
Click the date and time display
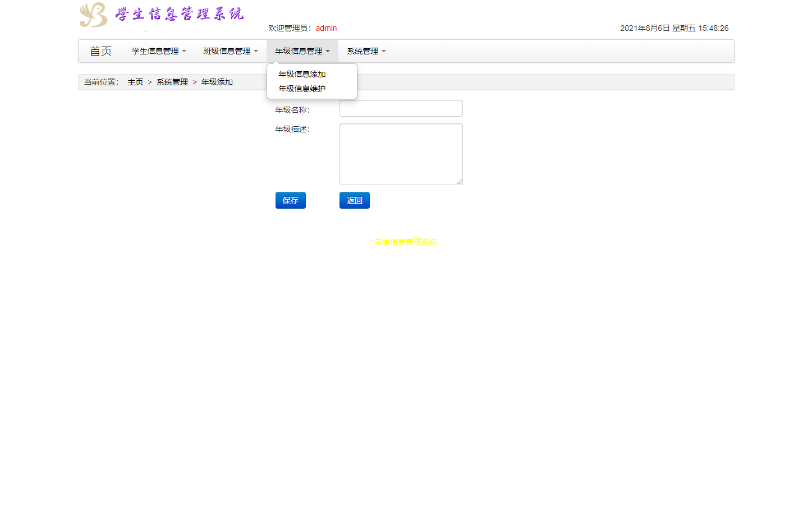(673, 28)
